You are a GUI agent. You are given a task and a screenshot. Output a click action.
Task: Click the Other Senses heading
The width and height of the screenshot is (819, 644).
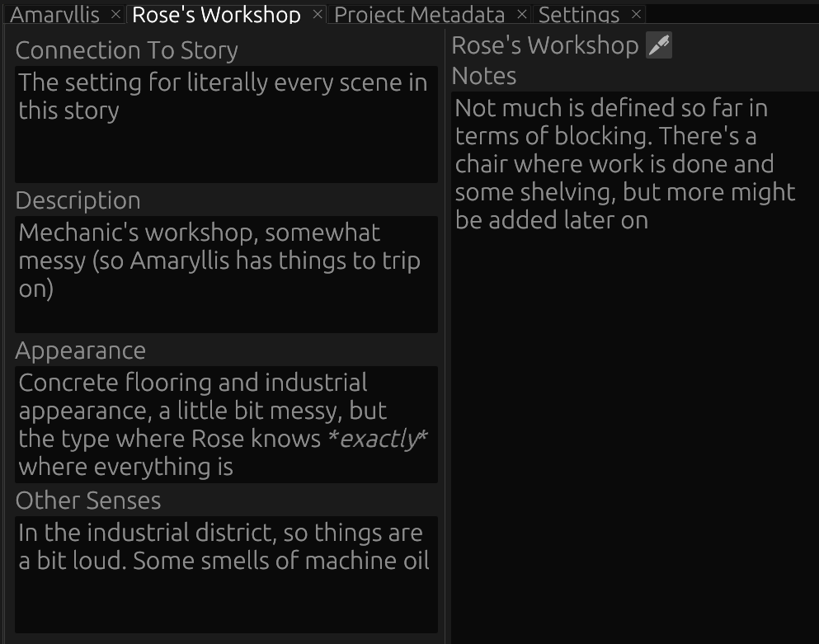click(x=89, y=500)
